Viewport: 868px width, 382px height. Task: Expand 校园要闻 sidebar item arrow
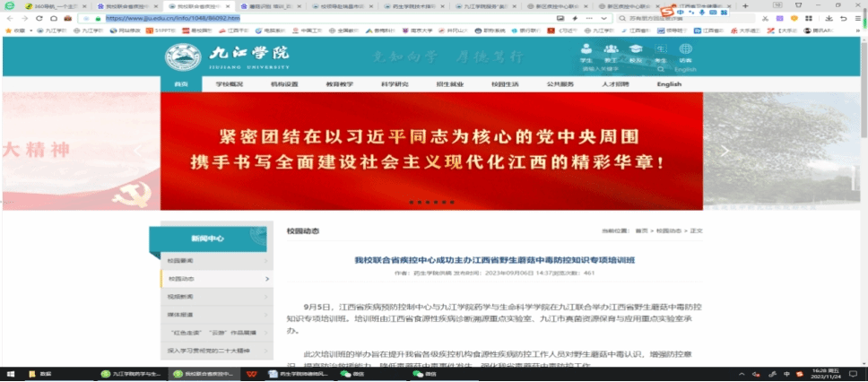coord(267,261)
